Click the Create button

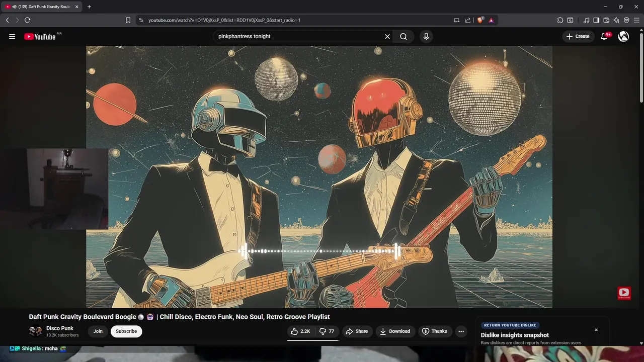pyautogui.click(x=578, y=36)
